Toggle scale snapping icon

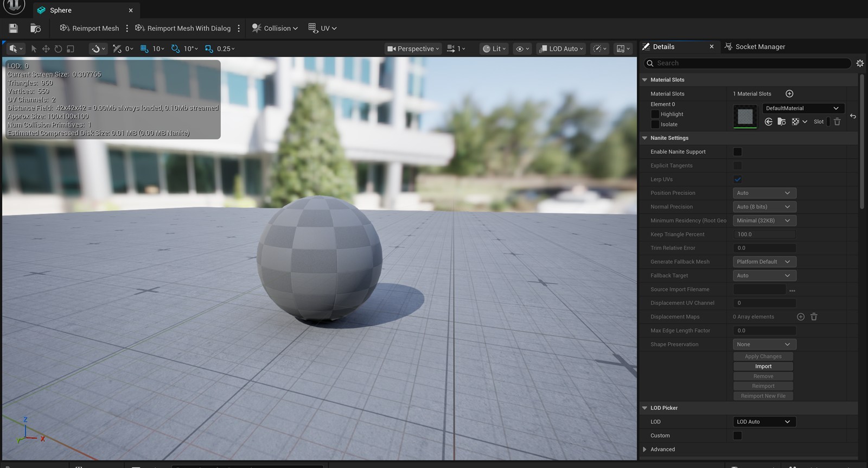(x=209, y=49)
